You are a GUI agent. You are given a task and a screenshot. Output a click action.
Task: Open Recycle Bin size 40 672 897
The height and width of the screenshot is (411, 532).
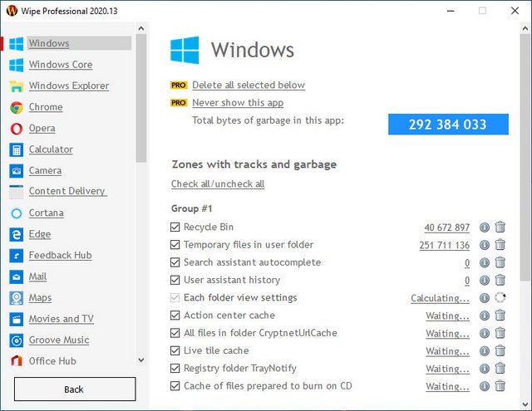click(447, 228)
